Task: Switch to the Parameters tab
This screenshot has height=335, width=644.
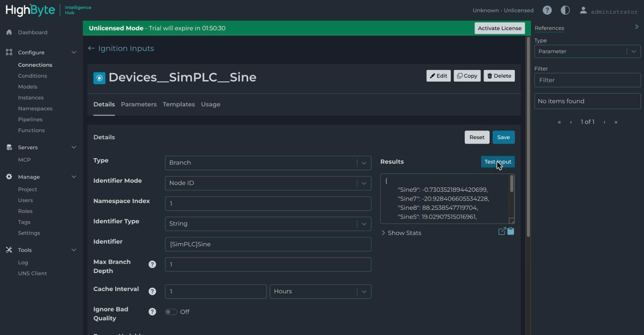Action: point(139,104)
